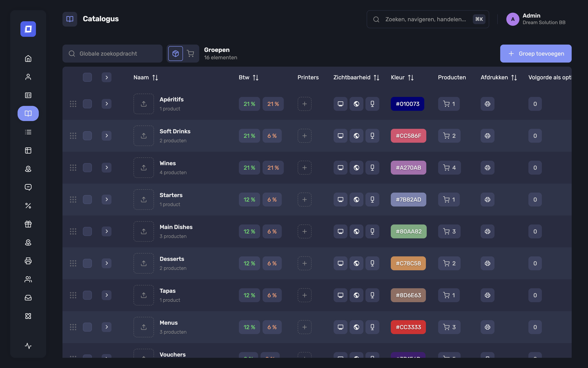Click the app logo in sidebar
The height and width of the screenshot is (368, 588).
(28, 29)
